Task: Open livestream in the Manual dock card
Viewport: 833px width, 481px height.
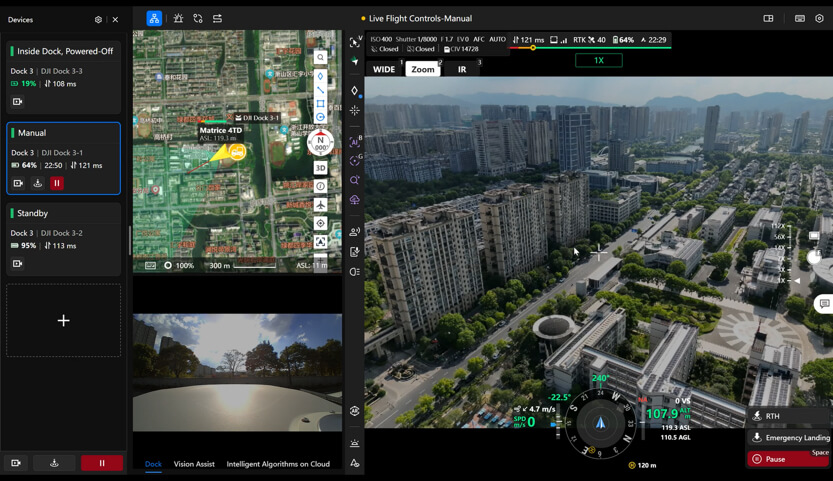Action: tap(18, 183)
